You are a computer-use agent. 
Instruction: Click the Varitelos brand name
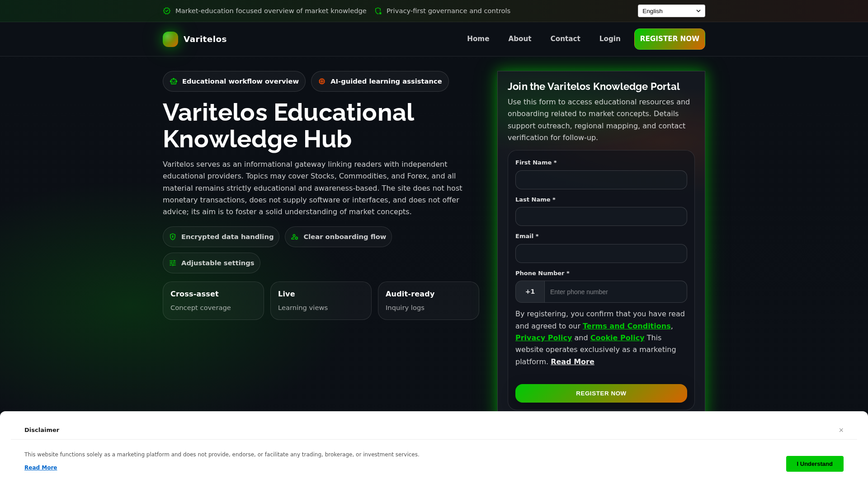tap(205, 39)
